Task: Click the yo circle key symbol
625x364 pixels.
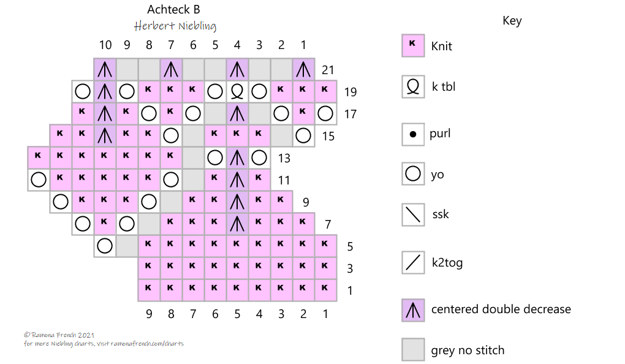Action: [x=413, y=174]
